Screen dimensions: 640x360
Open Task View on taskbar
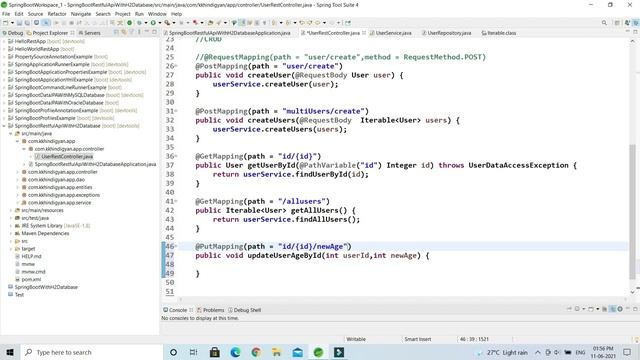tap(193, 352)
